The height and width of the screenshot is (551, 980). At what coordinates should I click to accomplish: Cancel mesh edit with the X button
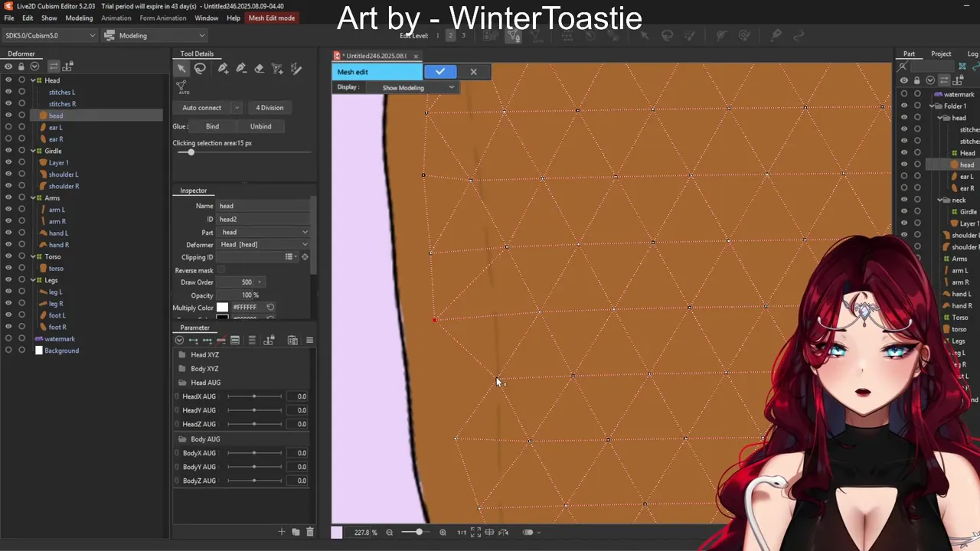coord(473,72)
